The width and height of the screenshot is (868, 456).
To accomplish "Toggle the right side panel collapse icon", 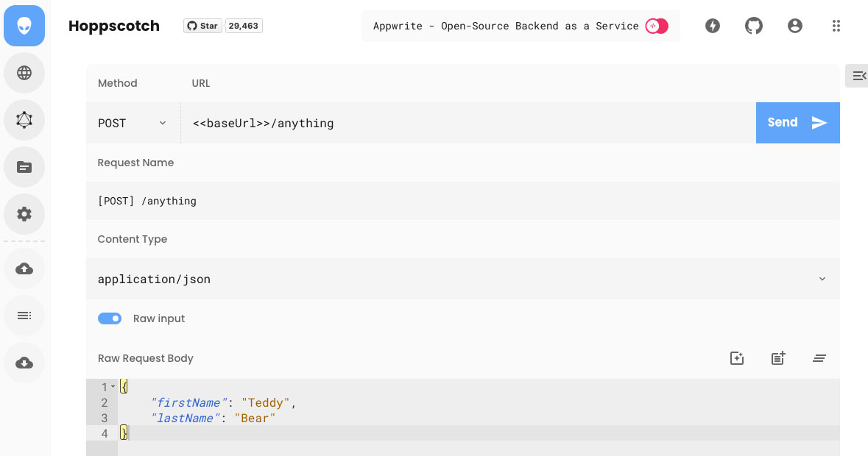I will (x=858, y=76).
